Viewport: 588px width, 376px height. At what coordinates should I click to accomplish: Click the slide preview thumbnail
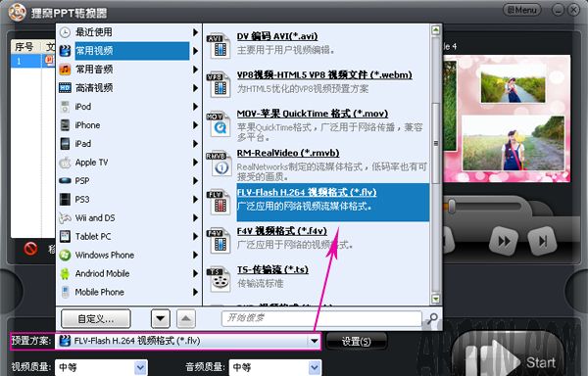coord(507,119)
